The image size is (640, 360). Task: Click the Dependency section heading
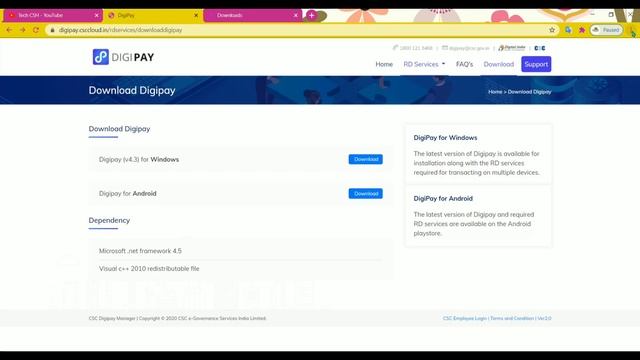click(109, 220)
